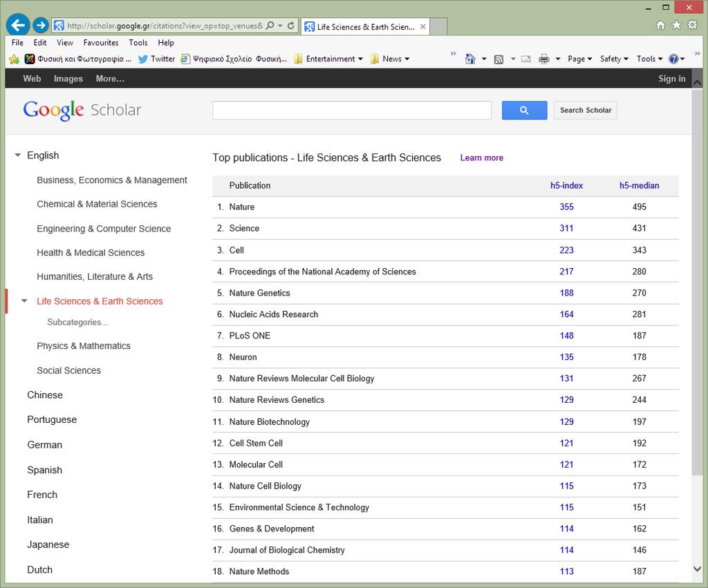
Task: Click the command bar Home page icon
Action: (x=470, y=59)
